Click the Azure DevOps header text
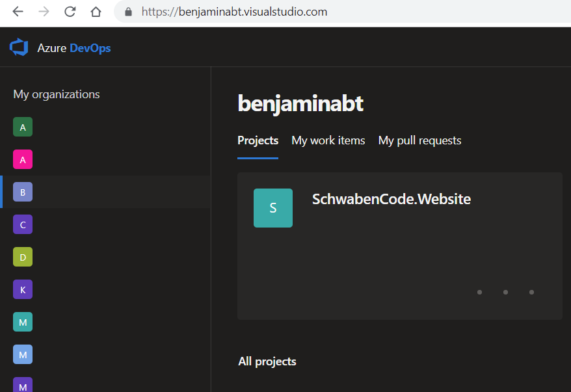Screen dimensions: 571x392 [x=74, y=48]
